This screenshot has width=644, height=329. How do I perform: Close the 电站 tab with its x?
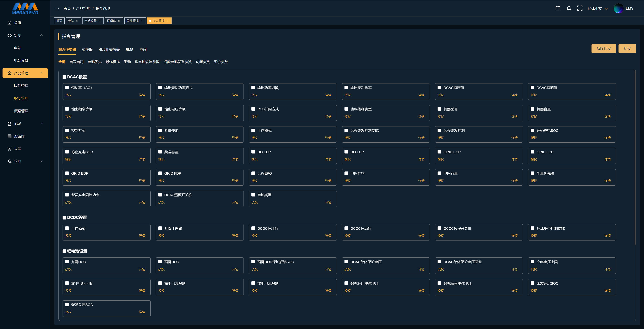pyautogui.click(x=77, y=21)
